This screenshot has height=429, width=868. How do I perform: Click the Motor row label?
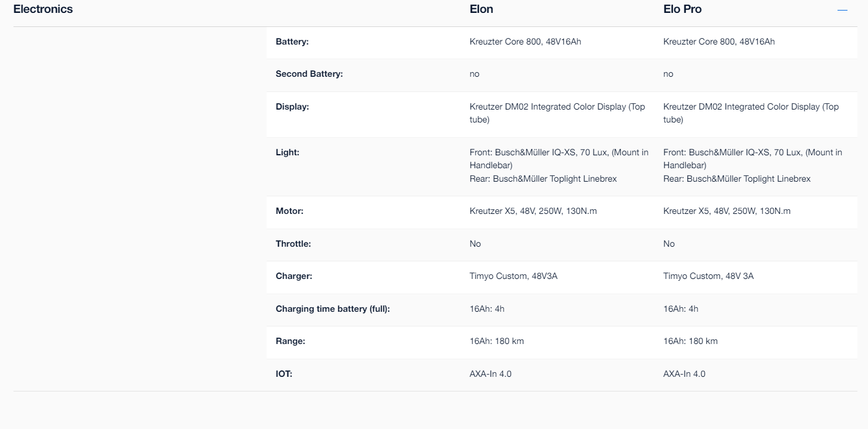click(290, 211)
